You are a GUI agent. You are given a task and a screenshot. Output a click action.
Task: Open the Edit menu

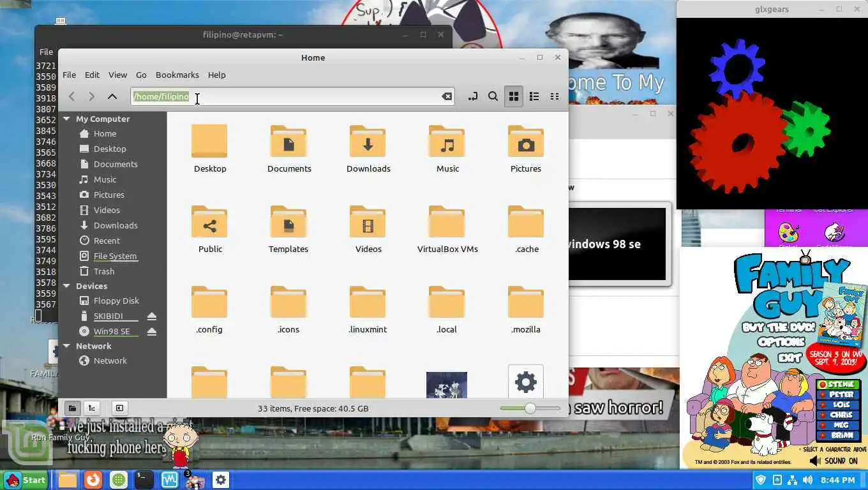tap(92, 75)
